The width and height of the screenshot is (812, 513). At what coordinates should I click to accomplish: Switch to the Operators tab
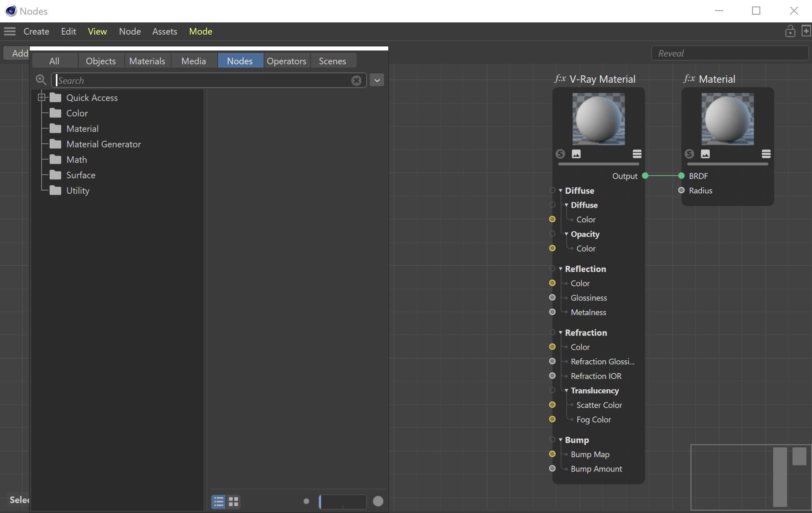click(286, 61)
